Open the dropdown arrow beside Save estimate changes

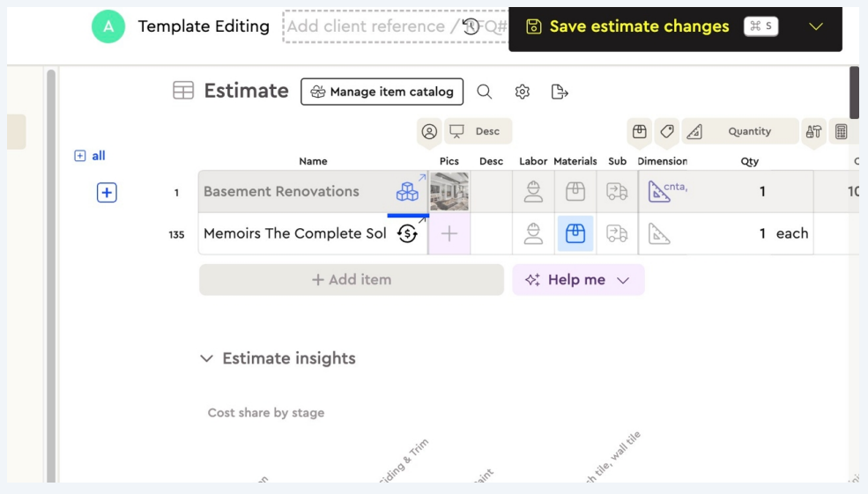[x=815, y=26]
